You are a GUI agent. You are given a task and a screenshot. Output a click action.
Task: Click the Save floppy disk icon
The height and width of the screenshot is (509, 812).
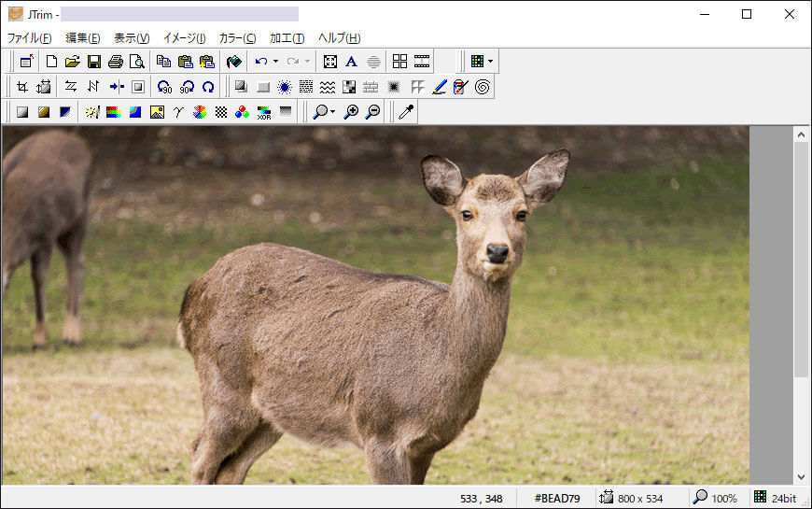93,62
